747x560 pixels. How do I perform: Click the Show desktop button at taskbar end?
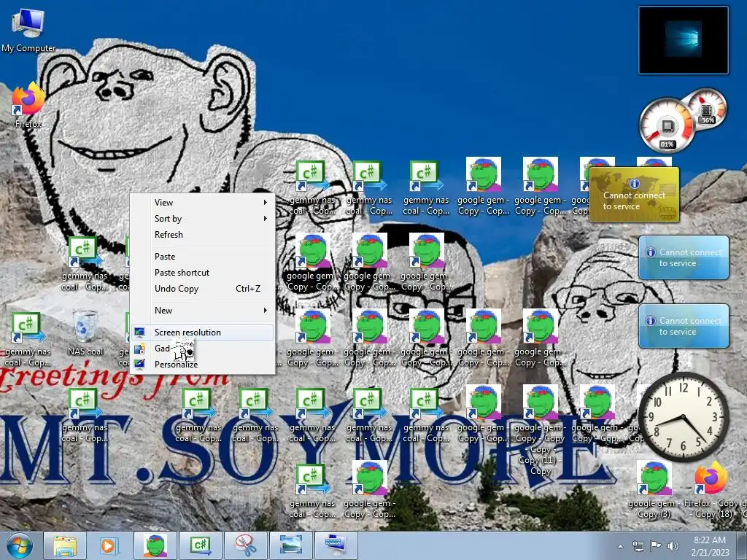(742, 545)
